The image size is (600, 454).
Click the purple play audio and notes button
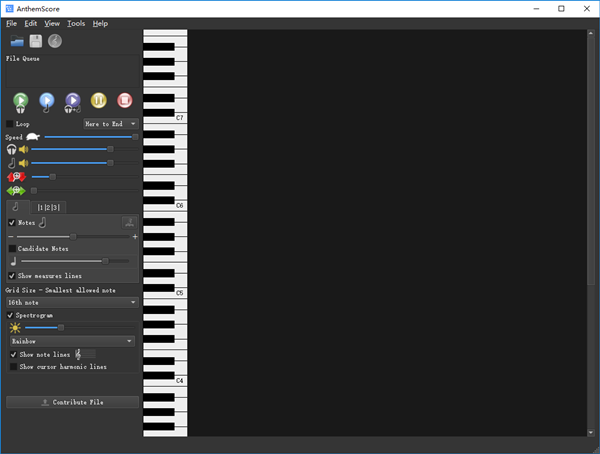coord(73,100)
